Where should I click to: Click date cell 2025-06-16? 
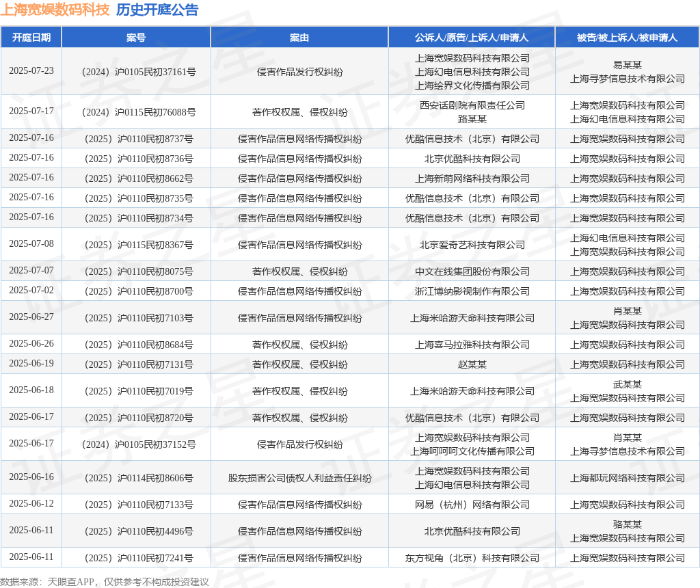click(x=31, y=477)
